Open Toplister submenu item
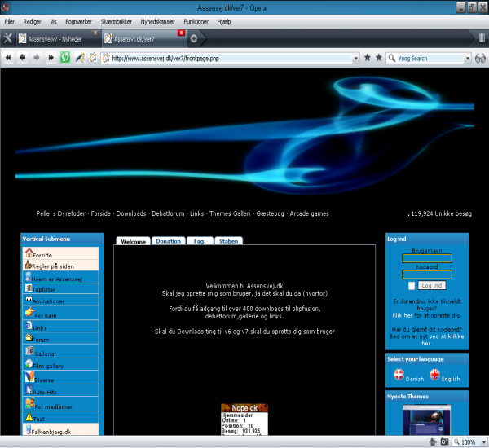Viewport: 489px width, 448px height. 61,288
